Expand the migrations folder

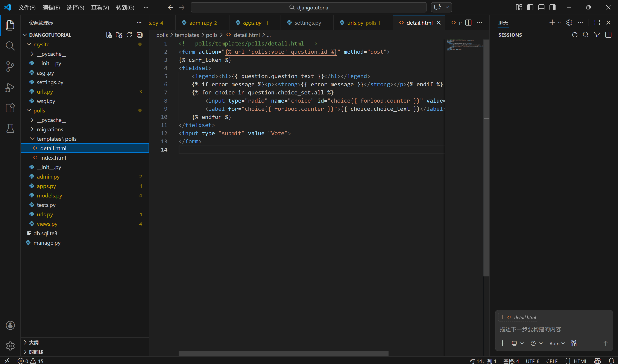pyautogui.click(x=50, y=129)
